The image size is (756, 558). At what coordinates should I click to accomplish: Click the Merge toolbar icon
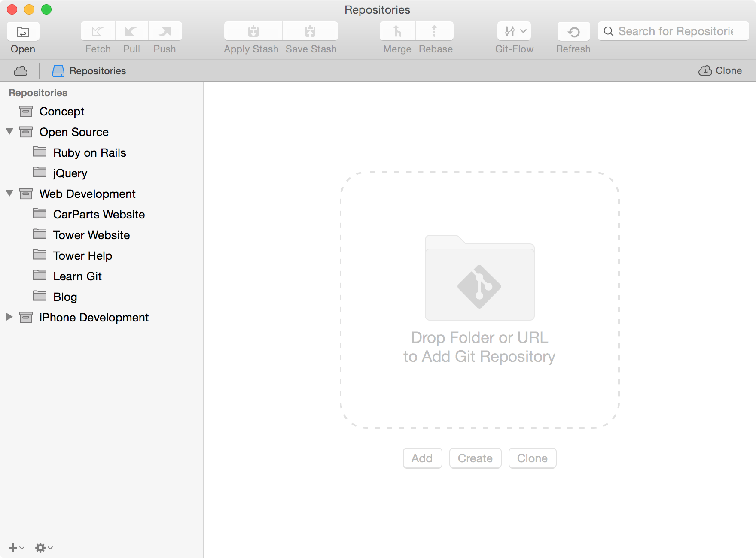[397, 31]
